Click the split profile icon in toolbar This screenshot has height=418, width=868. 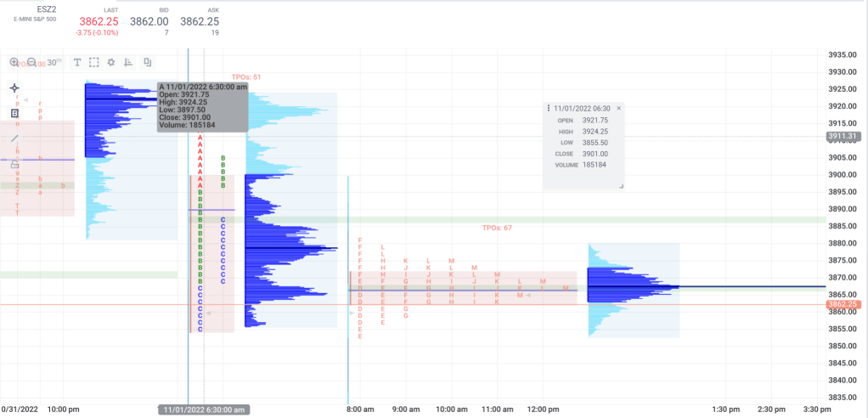coord(147,62)
